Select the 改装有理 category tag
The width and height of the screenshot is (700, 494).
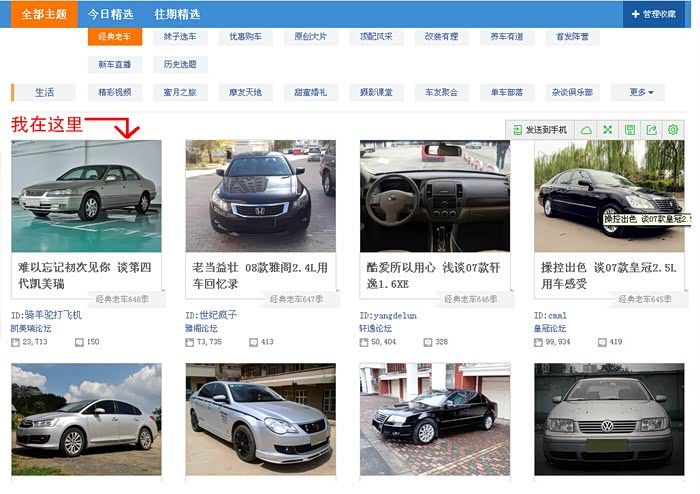click(442, 37)
